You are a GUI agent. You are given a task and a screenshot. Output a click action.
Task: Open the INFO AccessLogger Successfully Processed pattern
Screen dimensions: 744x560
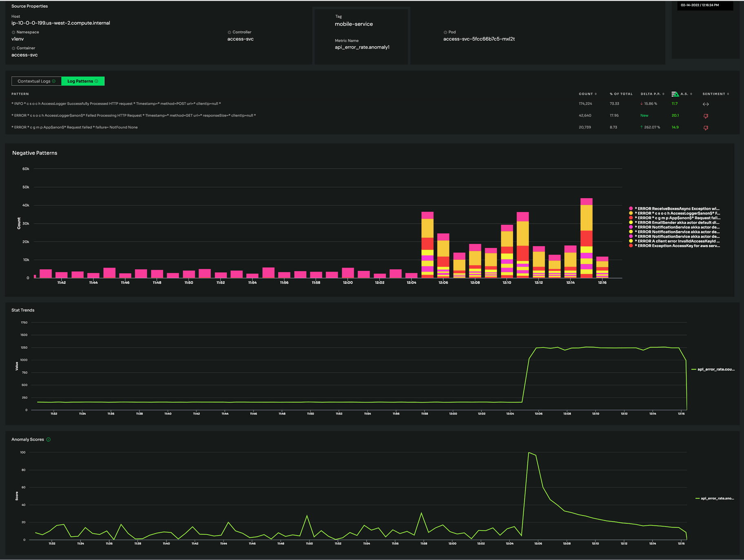[x=116, y=104]
